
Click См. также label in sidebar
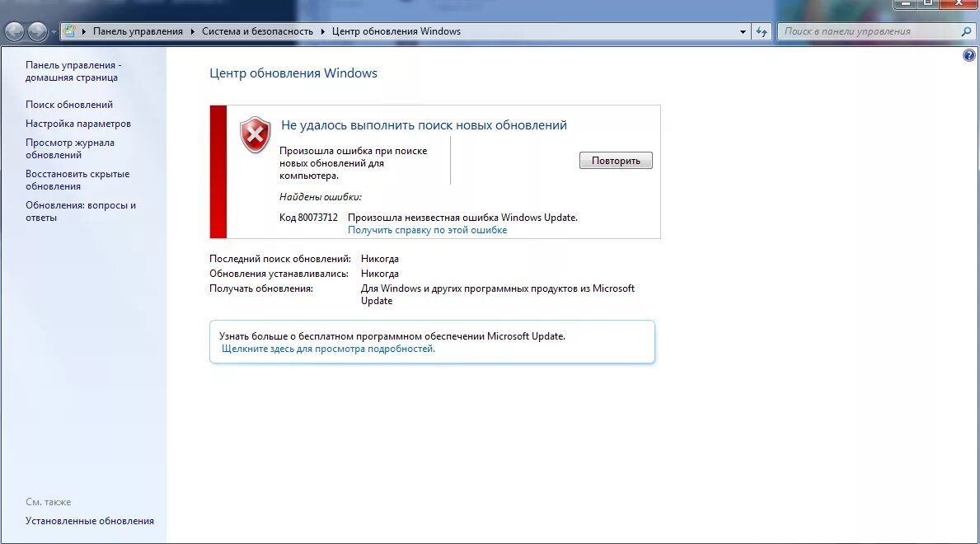(48, 502)
